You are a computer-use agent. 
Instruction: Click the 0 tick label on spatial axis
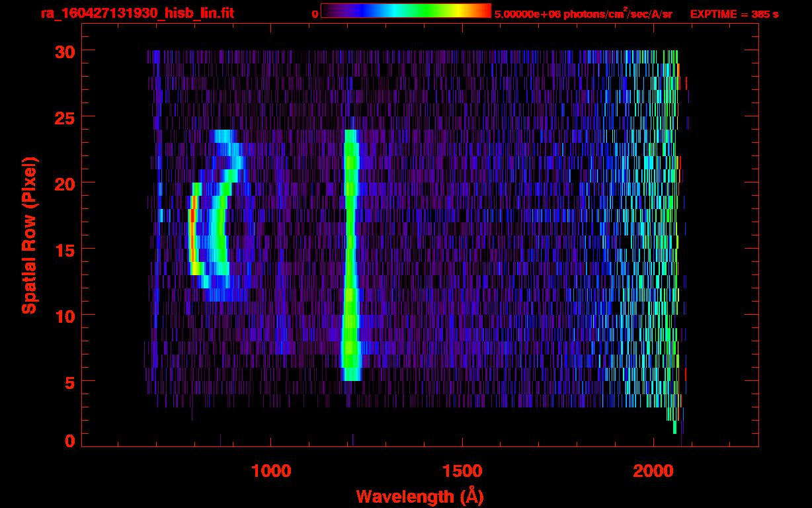69,441
